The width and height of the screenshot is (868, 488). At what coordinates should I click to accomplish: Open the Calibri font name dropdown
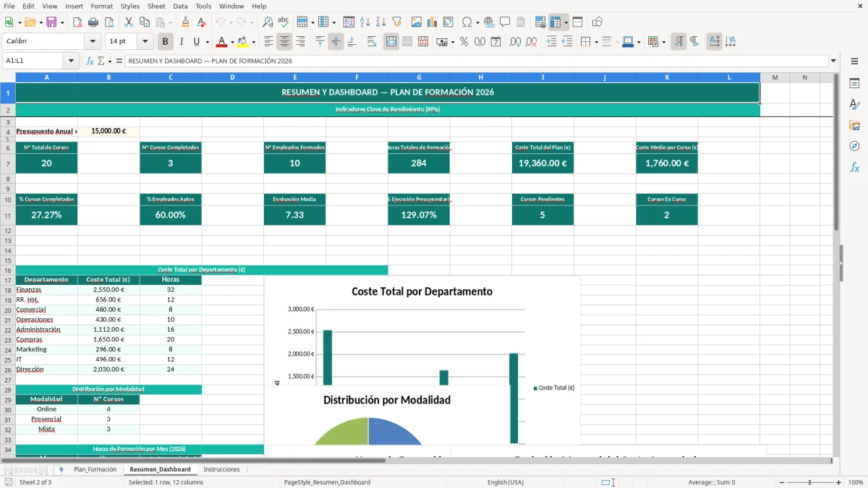click(93, 42)
